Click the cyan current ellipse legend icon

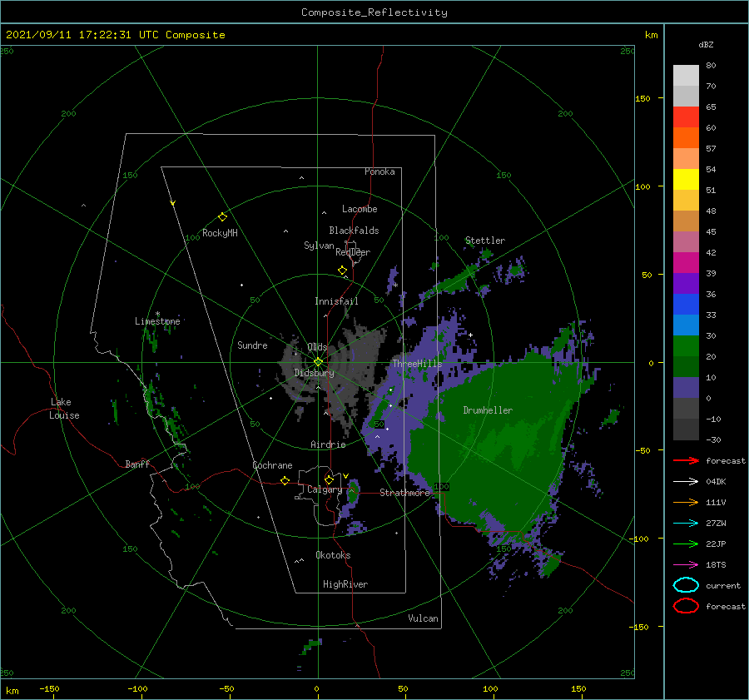(x=686, y=585)
